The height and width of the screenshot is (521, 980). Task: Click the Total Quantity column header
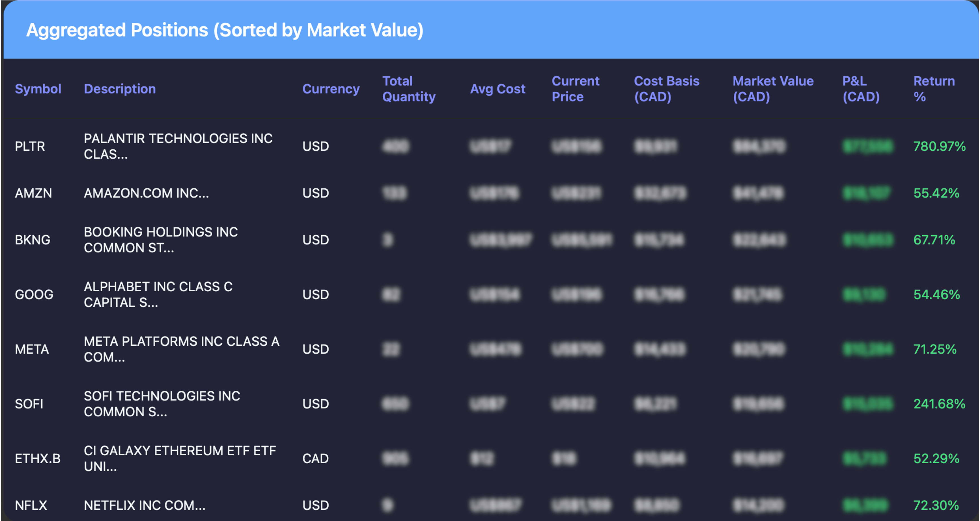tap(409, 89)
